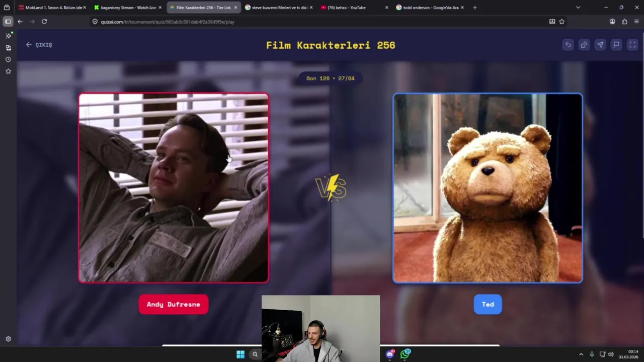Click the reader view icon in address bar
Viewport: 644px width, 362px height.
[x=552, y=22]
